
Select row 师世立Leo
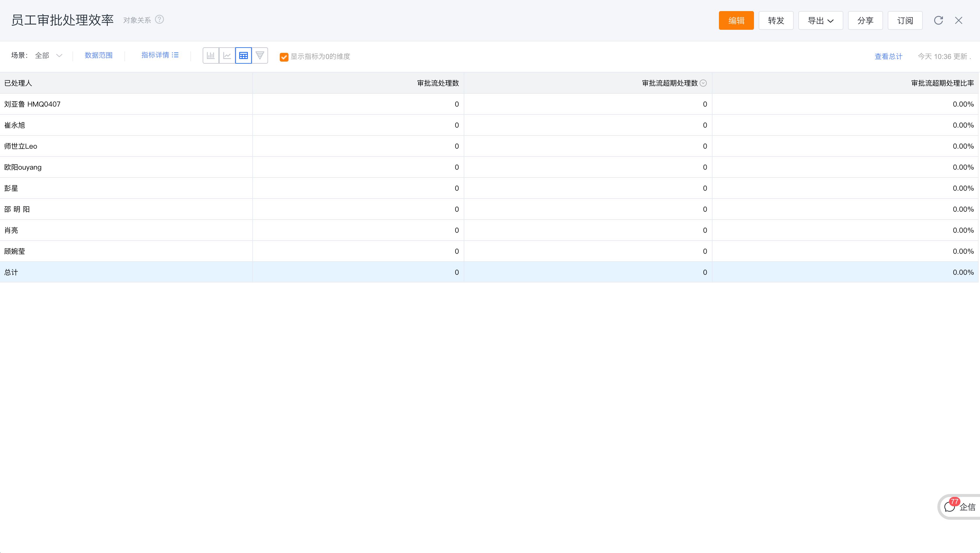click(x=489, y=146)
